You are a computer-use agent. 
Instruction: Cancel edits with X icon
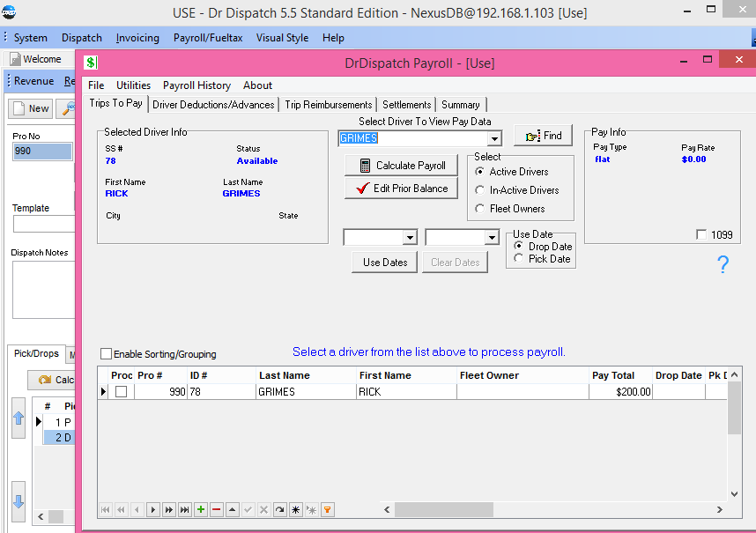263,509
